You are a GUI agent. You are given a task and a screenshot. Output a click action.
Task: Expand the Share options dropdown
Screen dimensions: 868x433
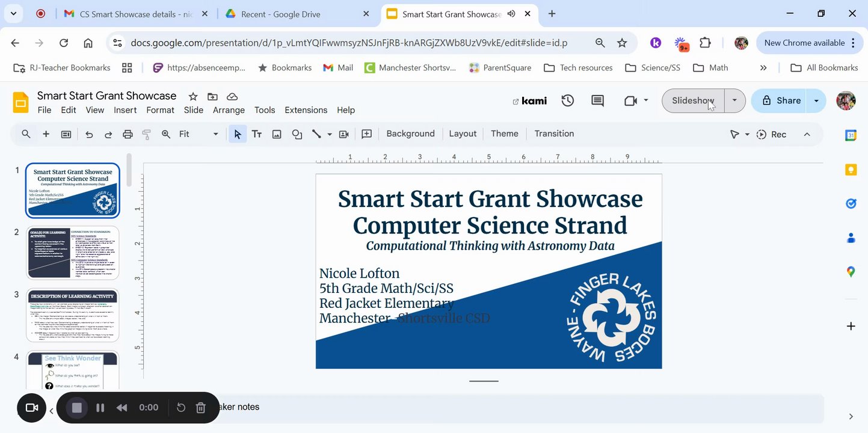pos(816,100)
